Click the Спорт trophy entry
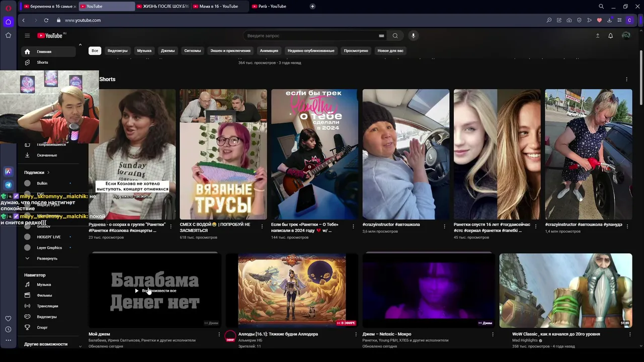This screenshot has height=362, width=644. click(42, 327)
